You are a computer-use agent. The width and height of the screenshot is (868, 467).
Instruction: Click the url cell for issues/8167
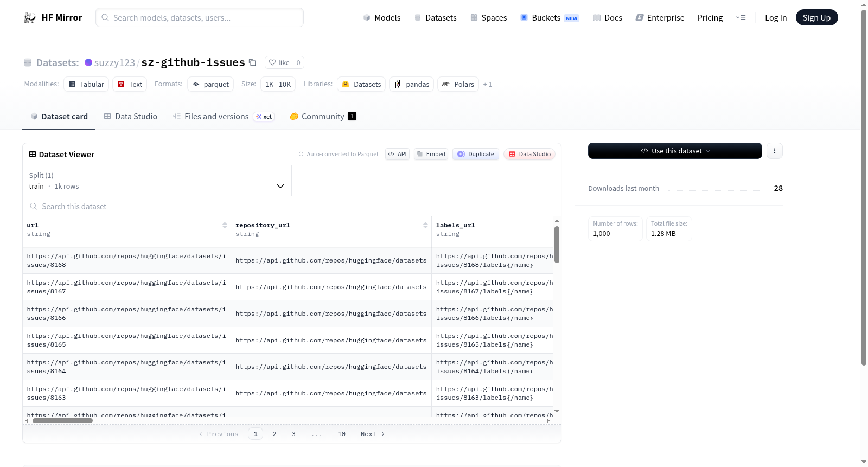(126, 287)
